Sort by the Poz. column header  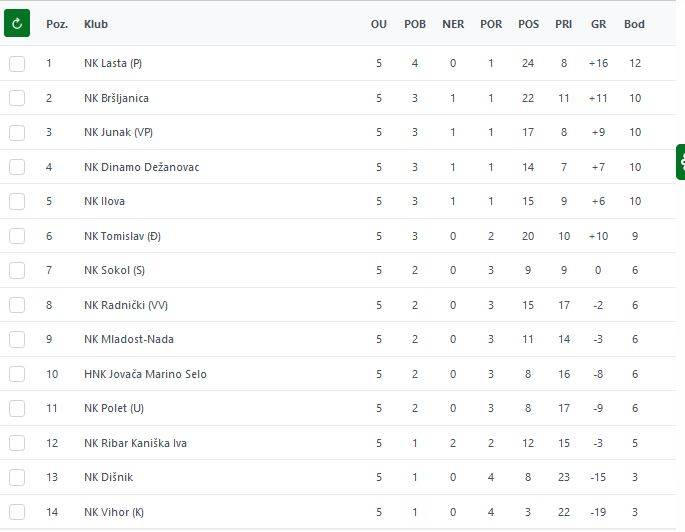pyautogui.click(x=57, y=24)
